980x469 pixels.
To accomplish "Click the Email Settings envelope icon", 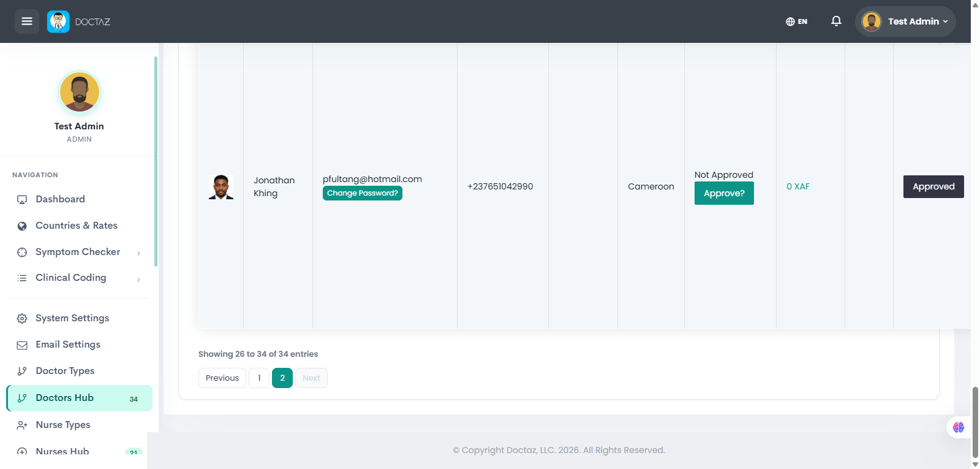I will click(x=22, y=345).
